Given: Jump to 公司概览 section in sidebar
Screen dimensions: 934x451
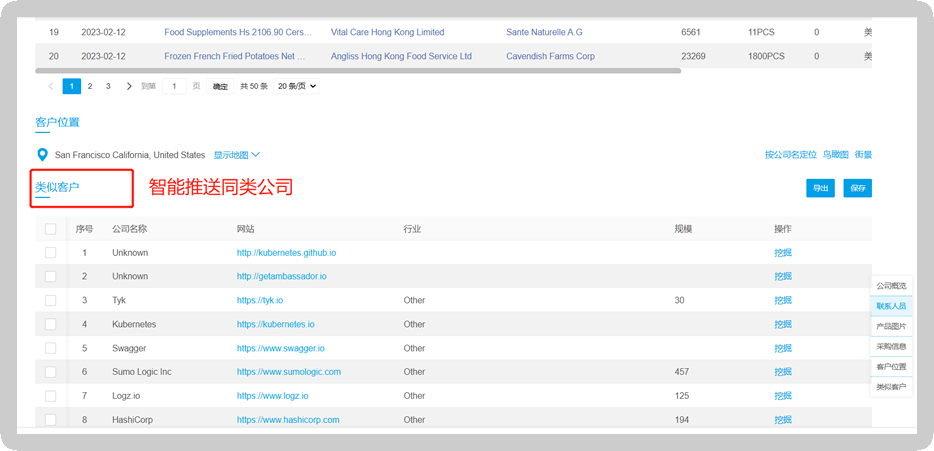Looking at the screenshot, I should pos(891,286).
